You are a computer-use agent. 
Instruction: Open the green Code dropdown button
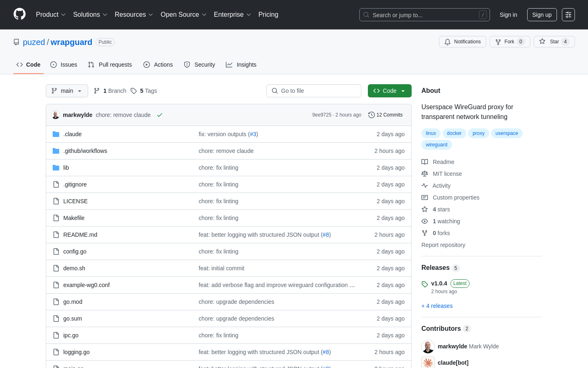pyautogui.click(x=390, y=91)
